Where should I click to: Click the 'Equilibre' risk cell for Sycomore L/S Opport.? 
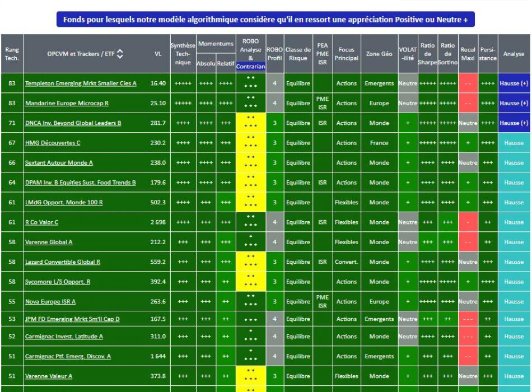point(298,282)
